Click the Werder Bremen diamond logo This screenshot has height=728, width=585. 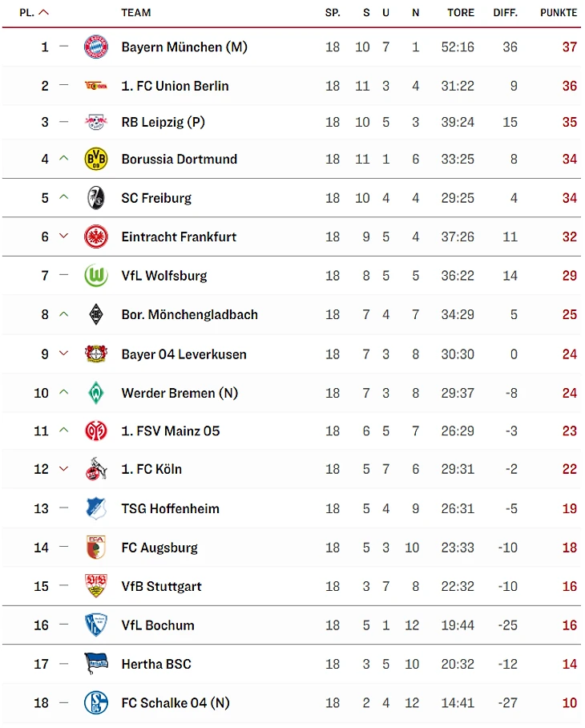click(96, 393)
